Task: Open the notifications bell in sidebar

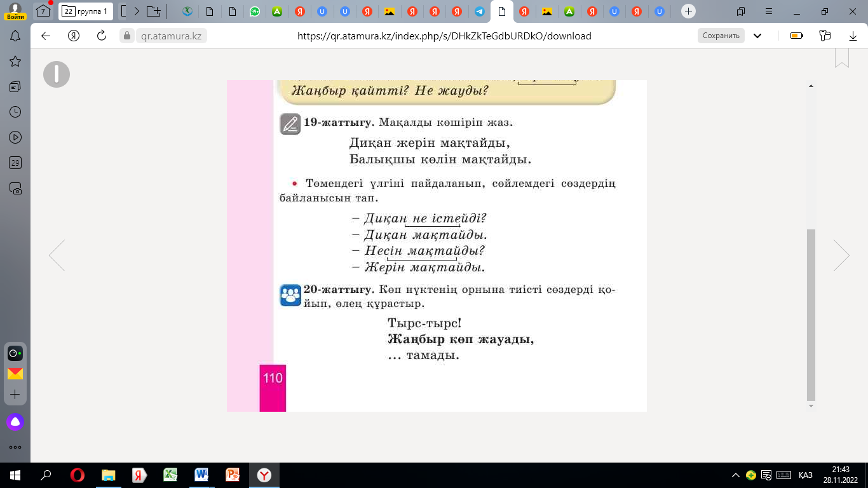Action: 15,36
